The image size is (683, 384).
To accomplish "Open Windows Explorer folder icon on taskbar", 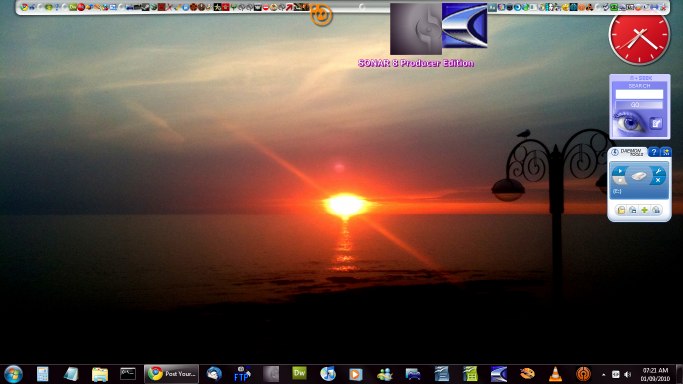I will (100, 374).
